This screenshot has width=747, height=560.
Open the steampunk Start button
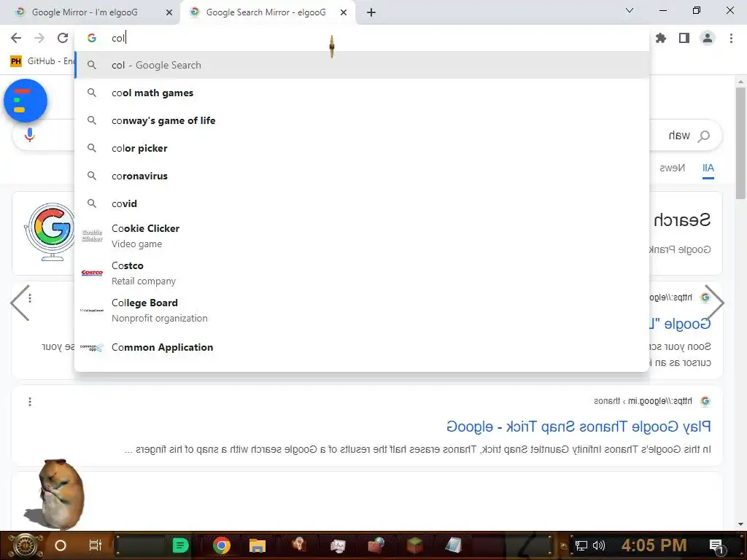tap(25, 545)
